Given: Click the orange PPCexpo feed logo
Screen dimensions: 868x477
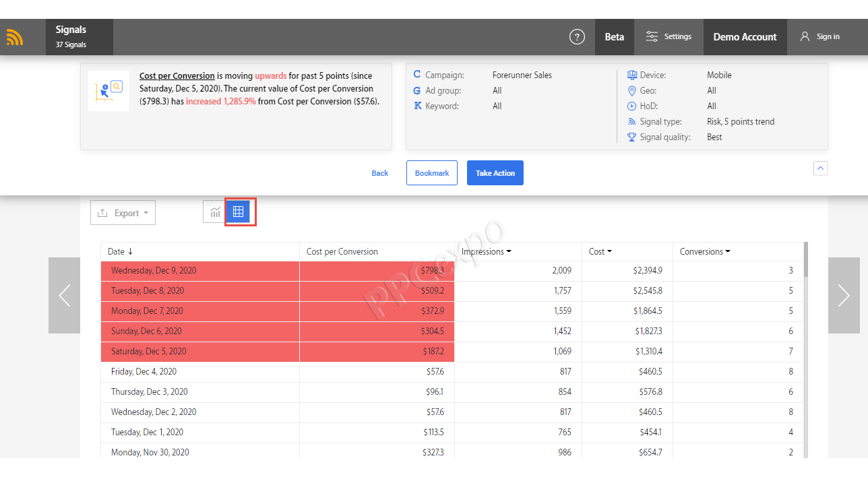Looking at the screenshot, I should pyautogui.click(x=15, y=37).
